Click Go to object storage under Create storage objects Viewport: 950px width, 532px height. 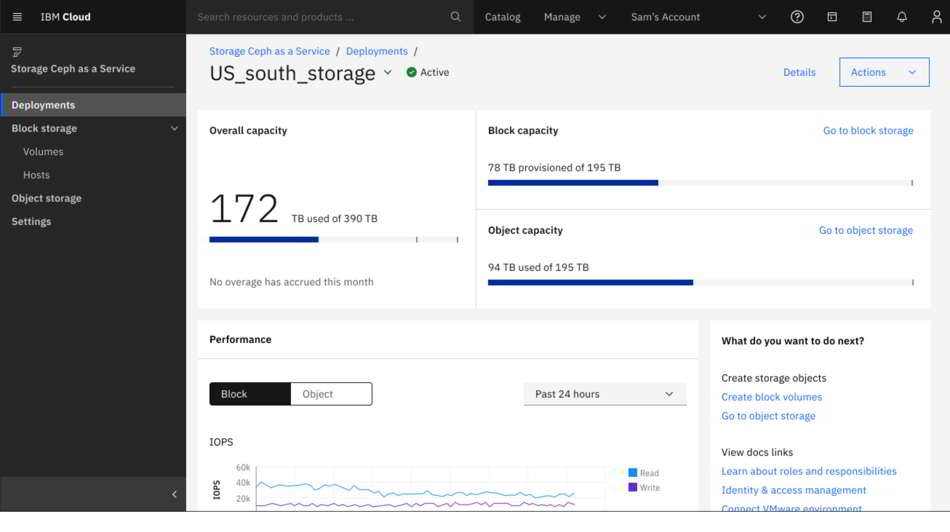[768, 416]
